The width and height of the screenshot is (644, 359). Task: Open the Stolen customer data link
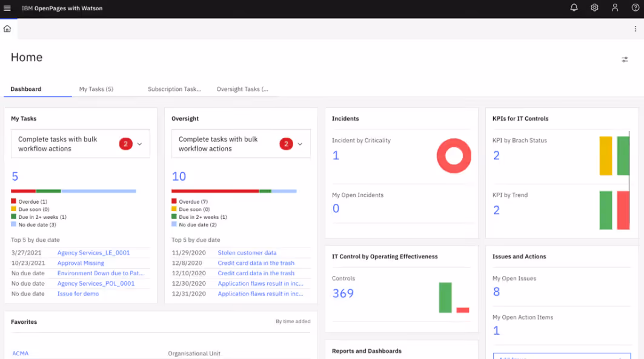(x=247, y=253)
